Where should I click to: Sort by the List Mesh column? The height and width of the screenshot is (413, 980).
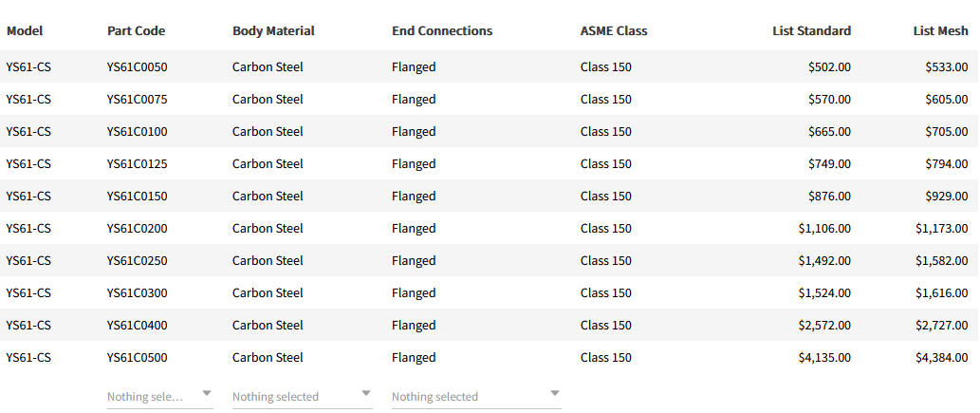point(940,30)
